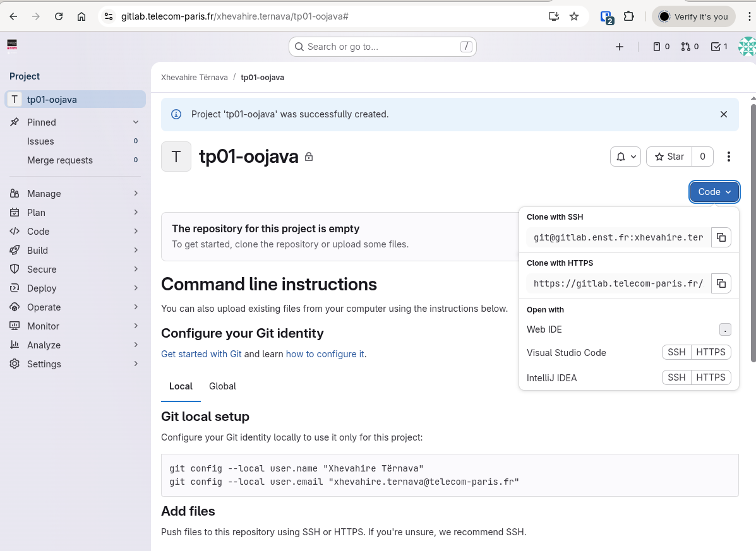The width and height of the screenshot is (756, 551).
Task: Open the notification bell settings dropdown
Action: 625,157
